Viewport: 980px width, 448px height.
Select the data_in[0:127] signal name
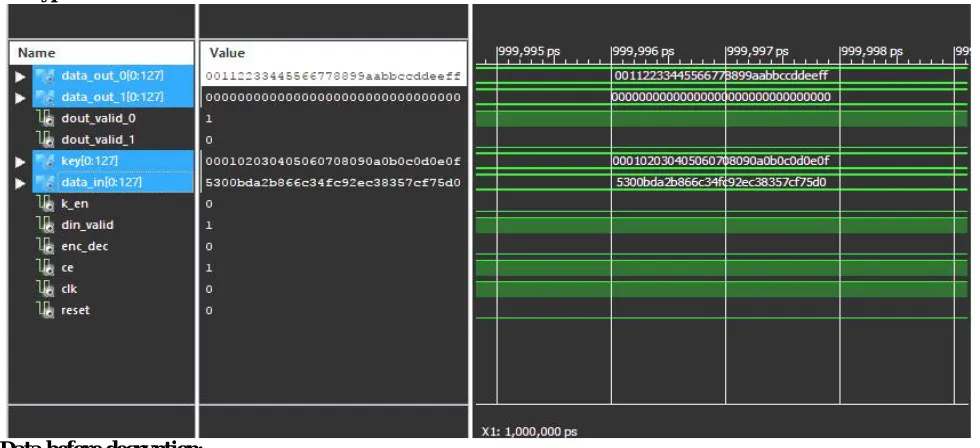(101, 182)
